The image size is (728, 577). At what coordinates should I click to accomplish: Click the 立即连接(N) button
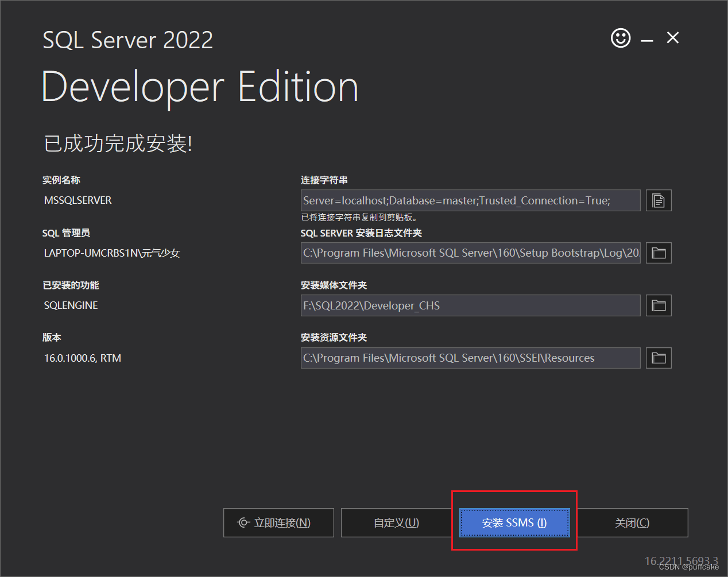coord(278,522)
